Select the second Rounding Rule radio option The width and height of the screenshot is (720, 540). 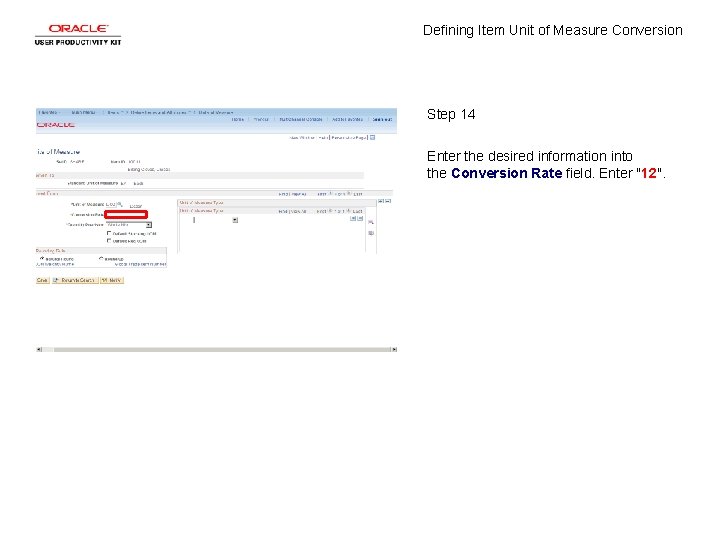(x=101, y=259)
